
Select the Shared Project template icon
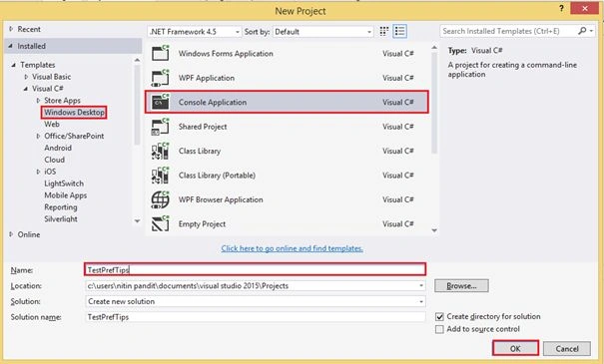tap(161, 127)
